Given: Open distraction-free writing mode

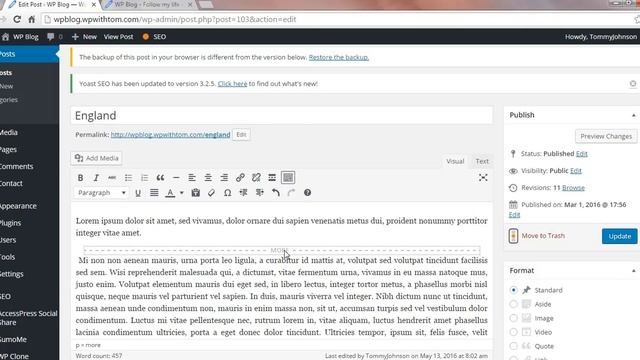Looking at the screenshot, I should click(x=483, y=178).
